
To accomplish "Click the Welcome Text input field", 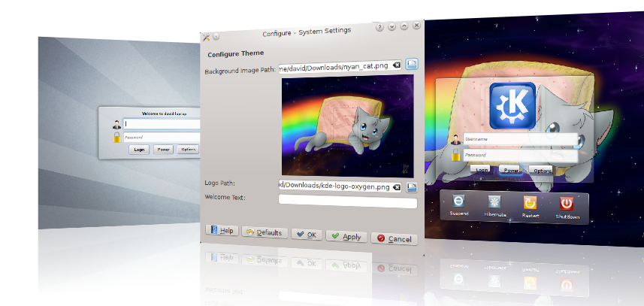I will [347, 201].
